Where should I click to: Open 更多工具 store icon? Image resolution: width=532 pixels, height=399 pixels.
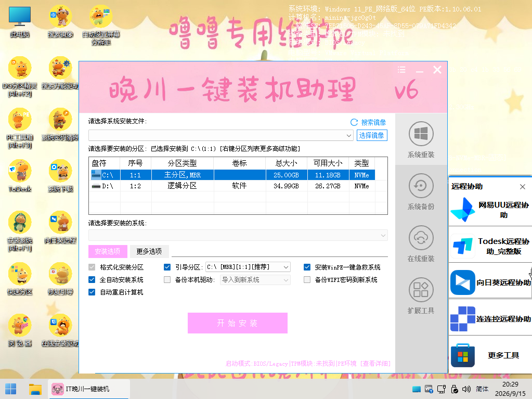[490, 355]
